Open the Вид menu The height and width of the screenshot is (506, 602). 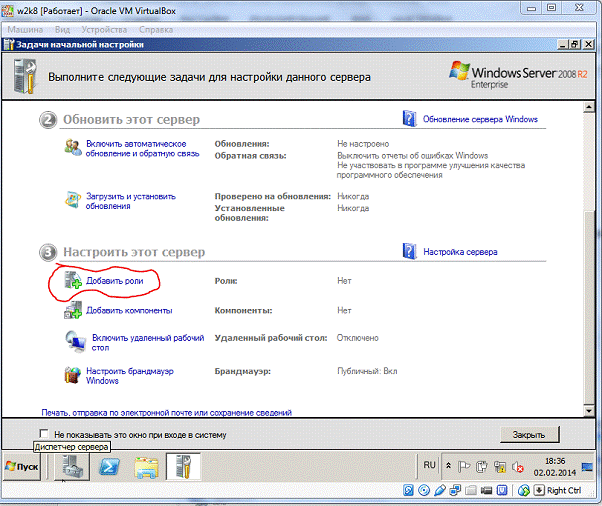point(62,30)
